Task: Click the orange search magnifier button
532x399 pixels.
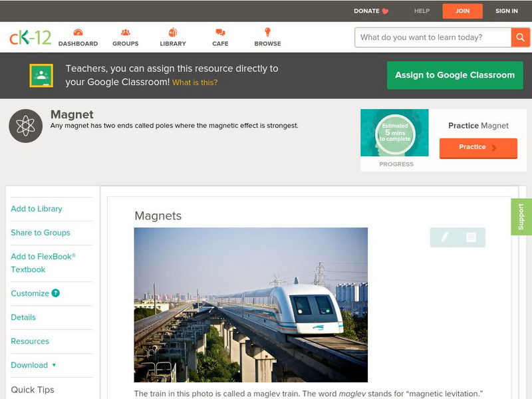Action: coord(520,37)
